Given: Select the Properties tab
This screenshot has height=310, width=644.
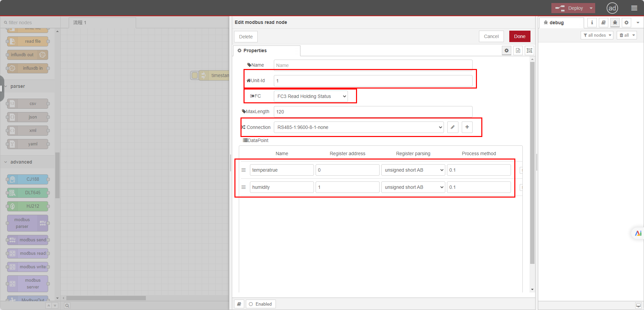Looking at the screenshot, I should click(x=255, y=50).
